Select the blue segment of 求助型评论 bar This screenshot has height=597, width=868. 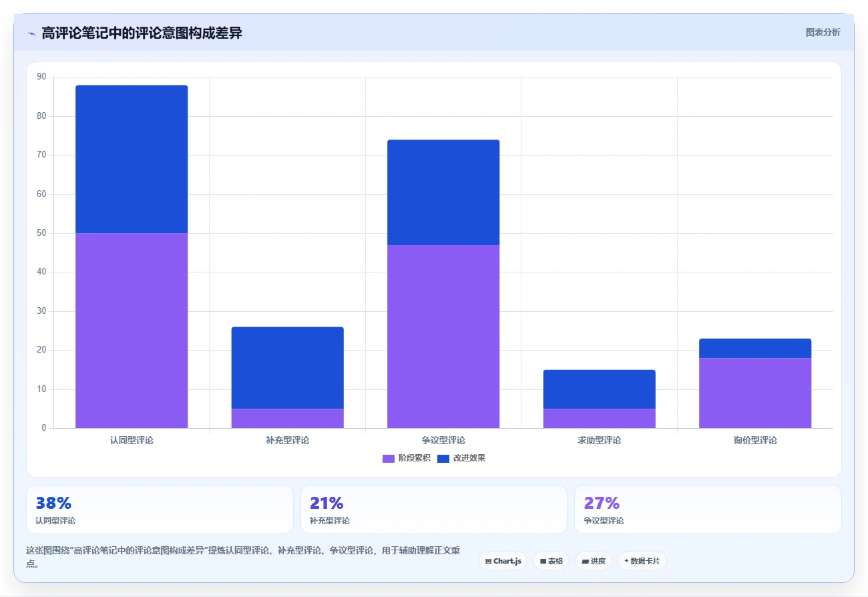click(x=599, y=389)
